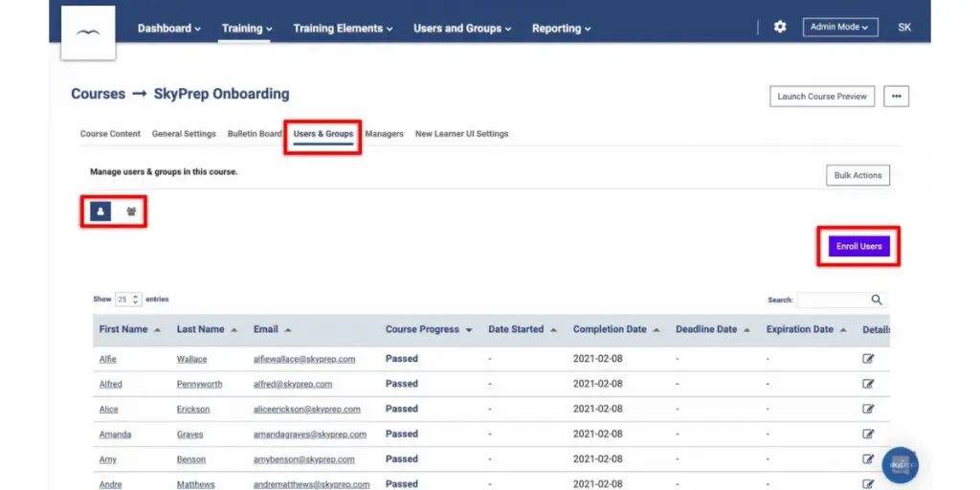Viewport: 980px width, 490px height.
Task: Open the Admin Mode dropdown
Action: pos(840,28)
